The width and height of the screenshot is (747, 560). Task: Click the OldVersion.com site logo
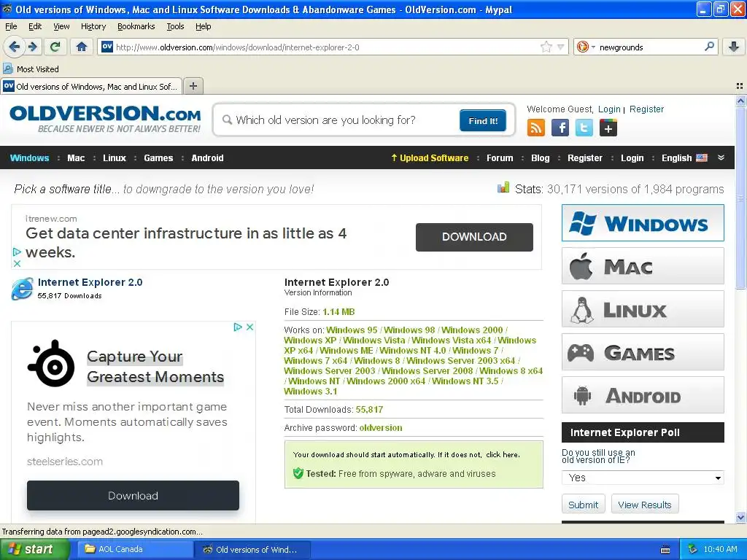(105, 119)
